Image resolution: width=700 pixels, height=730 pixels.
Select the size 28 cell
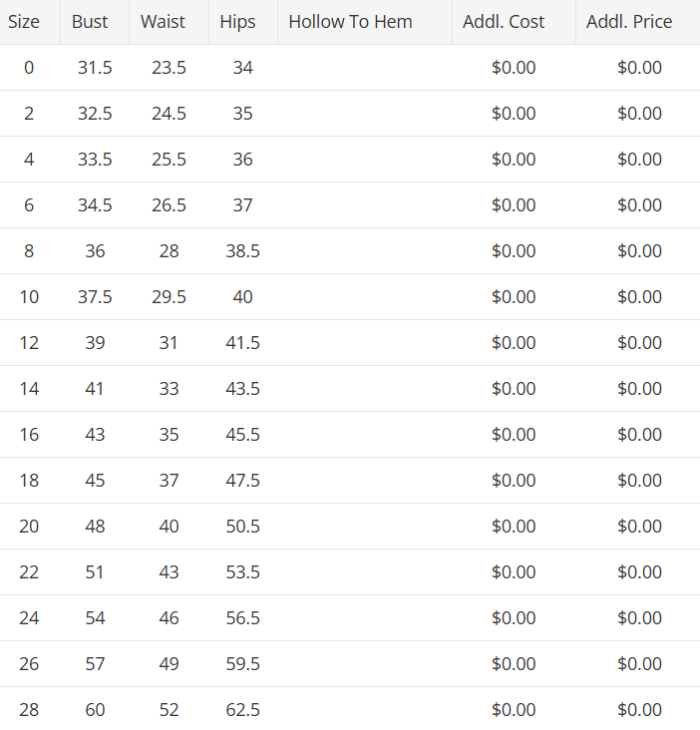(29, 710)
